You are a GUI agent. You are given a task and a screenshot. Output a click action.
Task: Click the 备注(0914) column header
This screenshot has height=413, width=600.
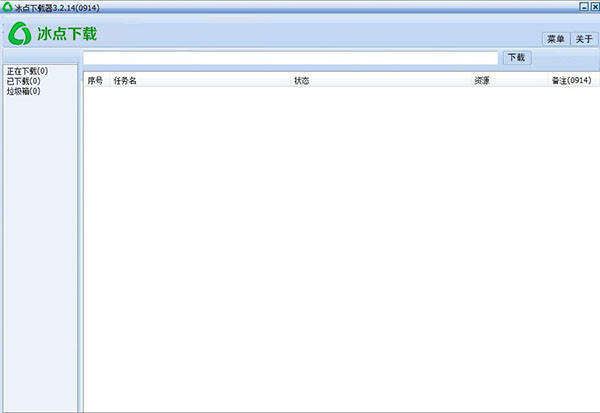click(x=570, y=80)
